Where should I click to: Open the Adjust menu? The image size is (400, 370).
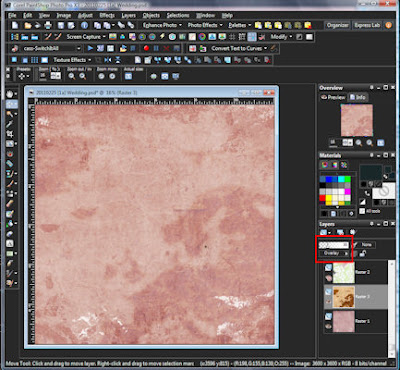[85, 15]
